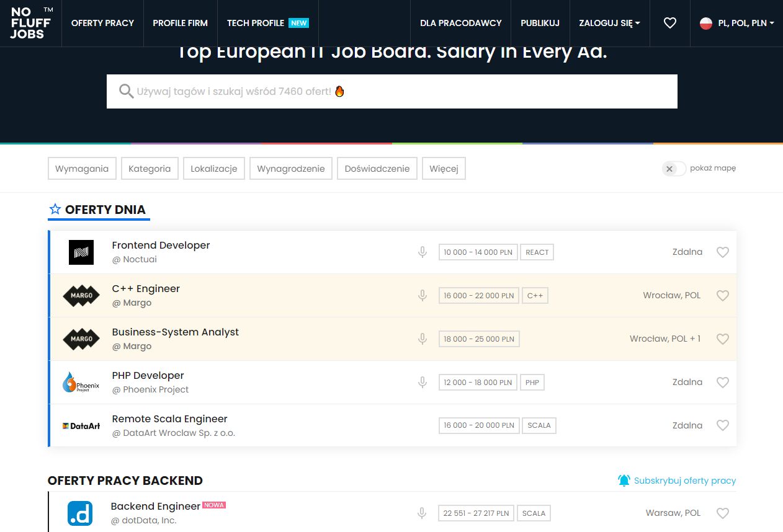Open Noctuai company logo

(81, 252)
